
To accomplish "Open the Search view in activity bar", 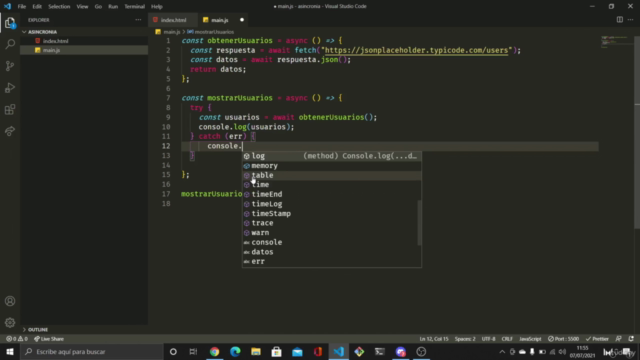I will click(10, 44).
